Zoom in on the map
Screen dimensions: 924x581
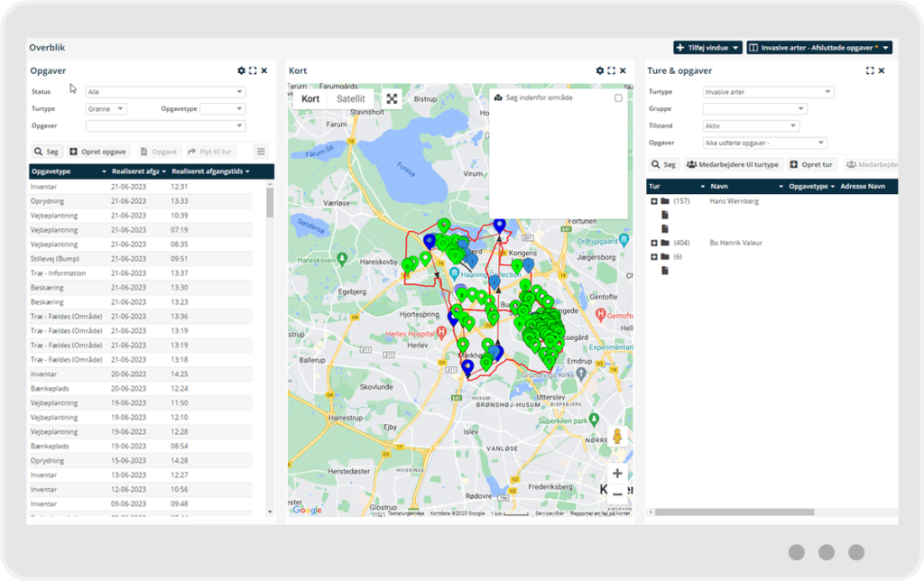point(617,473)
